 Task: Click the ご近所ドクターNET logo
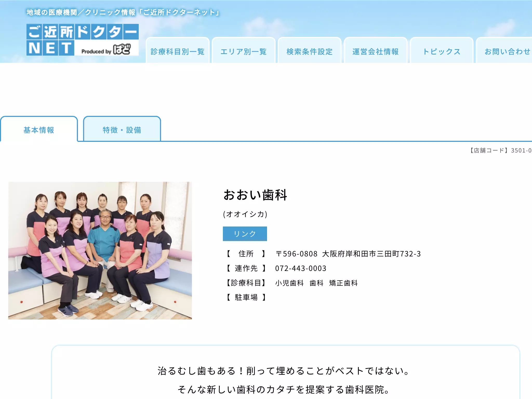point(82,40)
